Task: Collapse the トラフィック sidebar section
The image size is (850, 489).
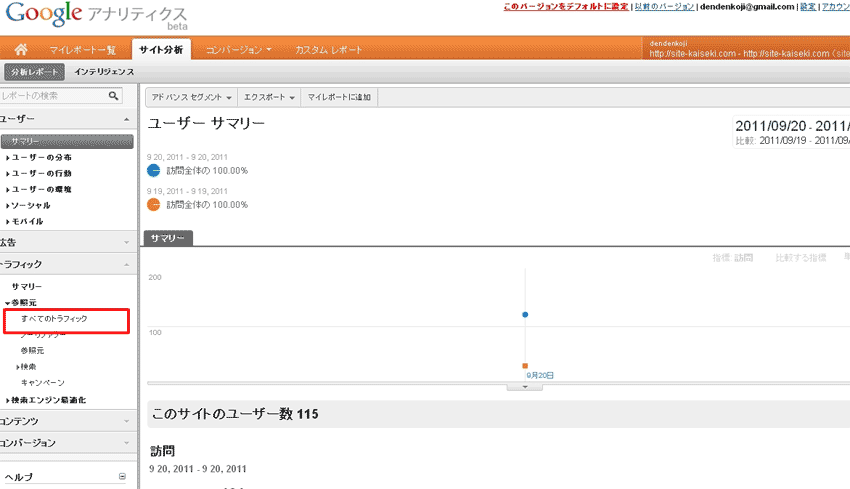Action: point(68,264)
